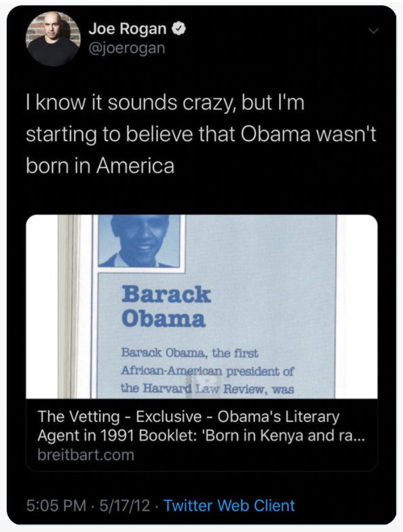Click the profile avatar photo
This screenshot has height=532, width=403.
[53, 38]
